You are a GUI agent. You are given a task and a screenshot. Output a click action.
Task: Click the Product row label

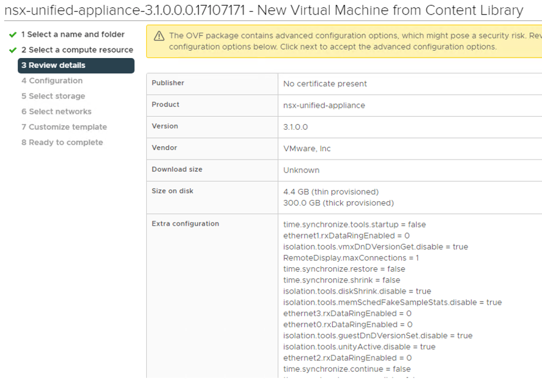point(166,105)
